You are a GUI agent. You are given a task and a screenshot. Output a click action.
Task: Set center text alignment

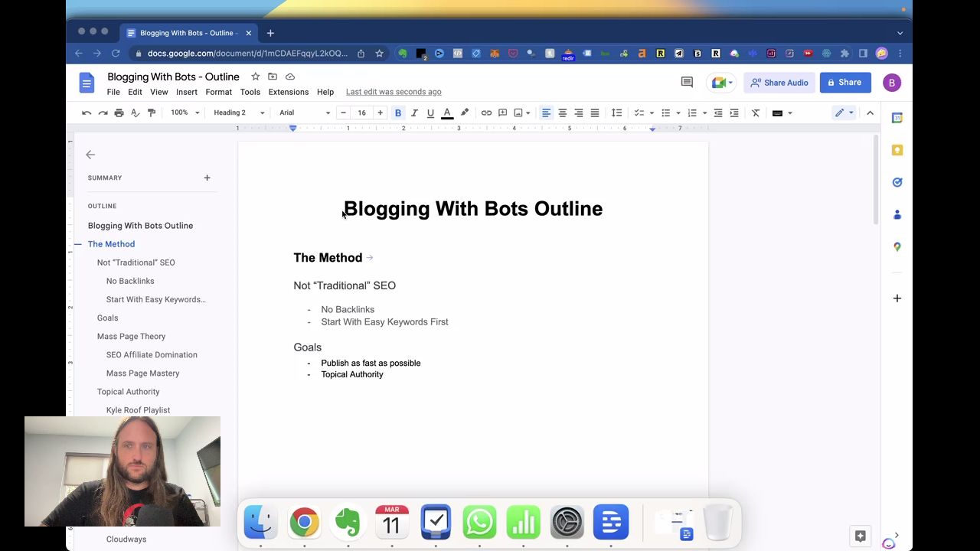tap(562, 113)
